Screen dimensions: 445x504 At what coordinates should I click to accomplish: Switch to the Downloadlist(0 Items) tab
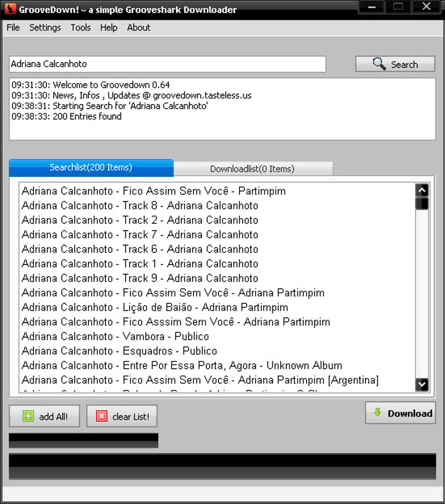(x=253, y=168)
